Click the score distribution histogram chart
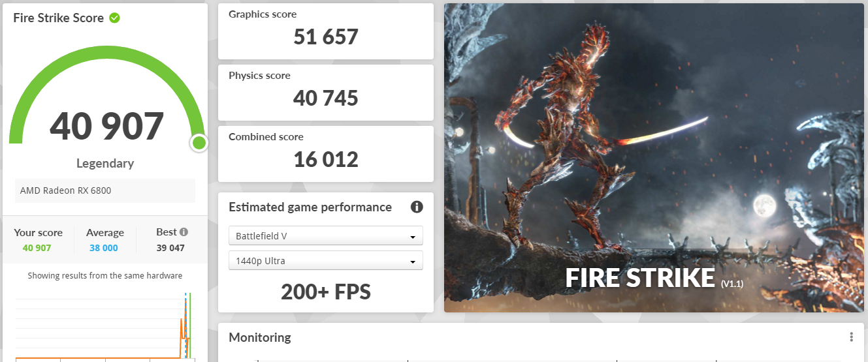The width and height of the screenshot is (868, 362). click(x=104, y=326)
